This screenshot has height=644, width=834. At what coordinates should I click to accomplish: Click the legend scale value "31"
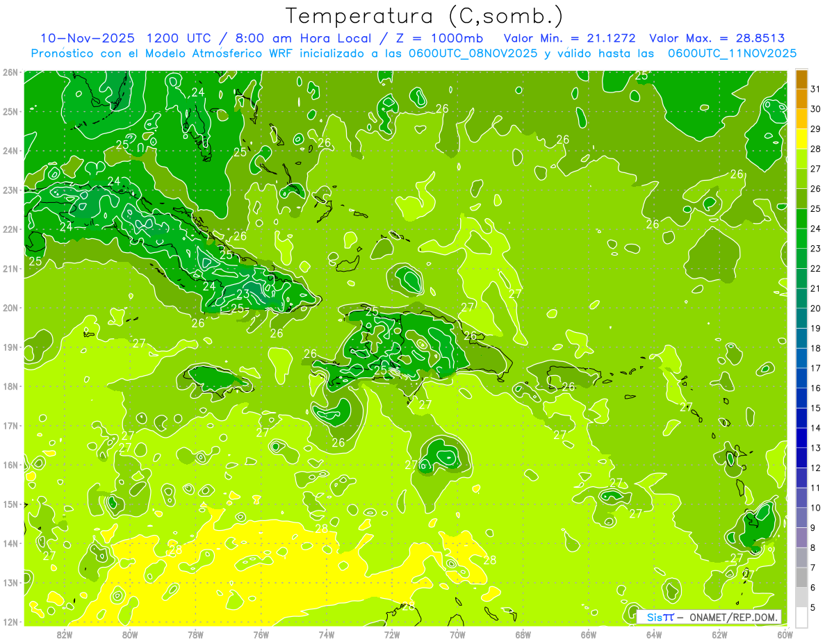[x=816, y=89]
